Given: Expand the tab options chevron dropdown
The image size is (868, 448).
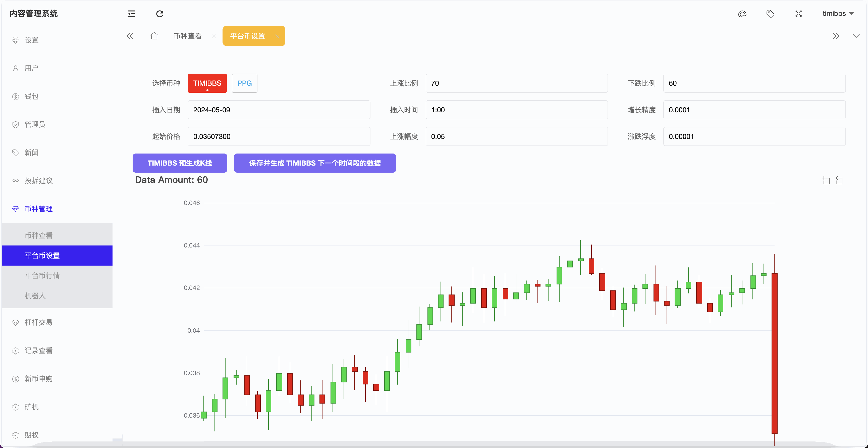Looking at the screenshot, I should [856, 36].
